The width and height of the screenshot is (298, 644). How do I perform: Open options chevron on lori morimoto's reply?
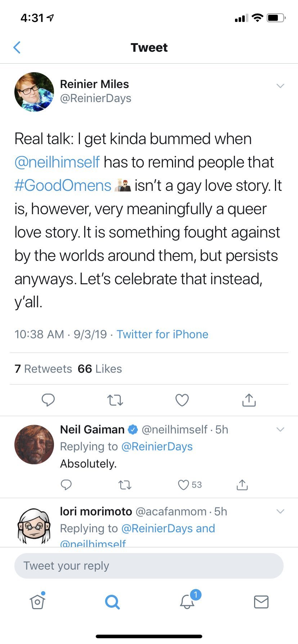click(280, 511)
